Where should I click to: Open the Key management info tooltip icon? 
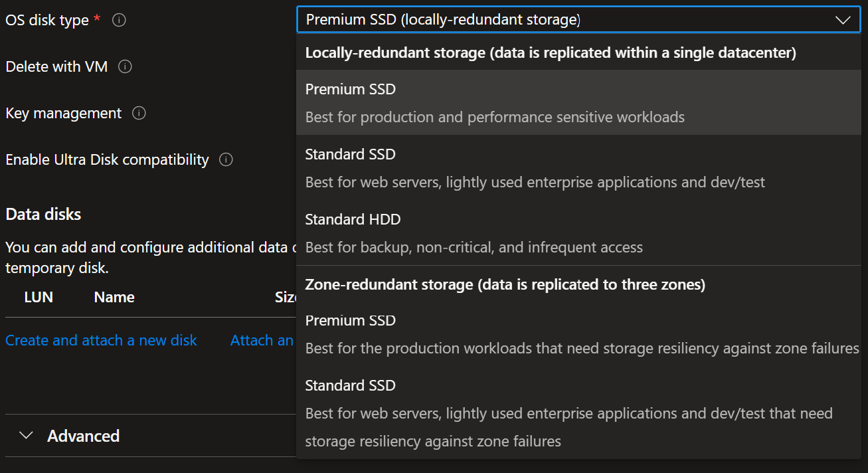click(139, 114)
